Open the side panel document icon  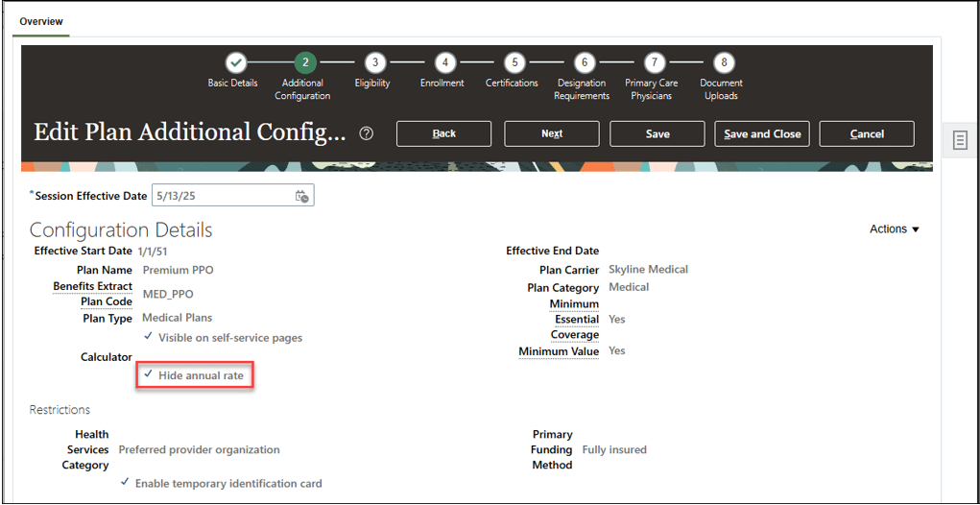click(960, 140)
